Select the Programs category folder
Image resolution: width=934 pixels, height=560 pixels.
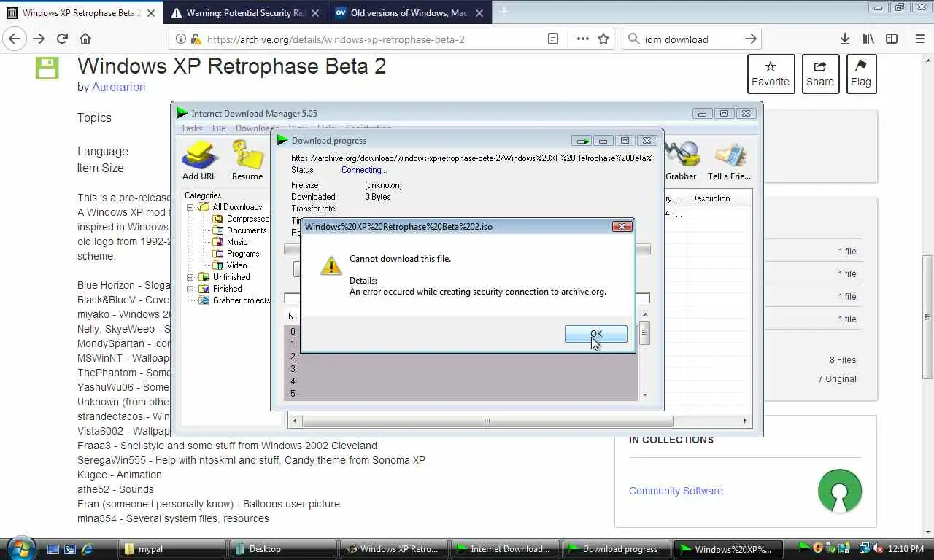[236, 254]
